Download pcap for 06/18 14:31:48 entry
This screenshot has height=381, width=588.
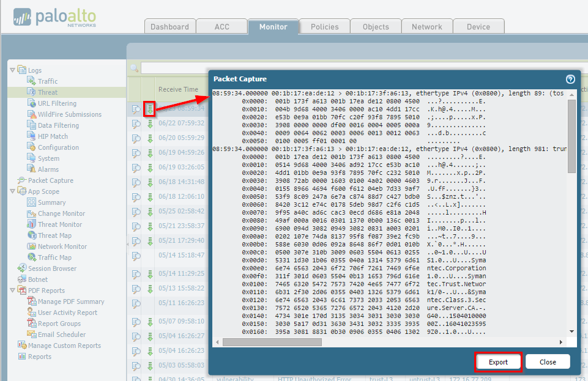pyautogui.click(x=150, y=182)
